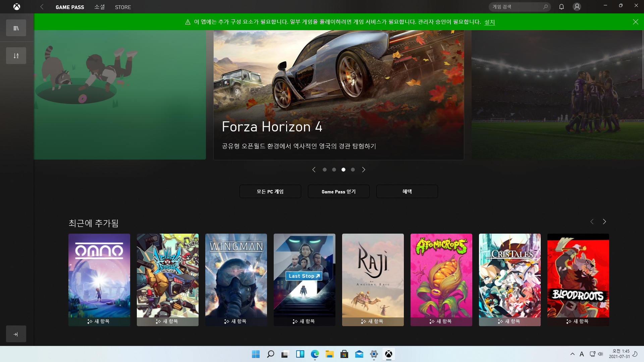644x362 pixels.
Task: Open the Bloodroots game tile
Action: 578,280
